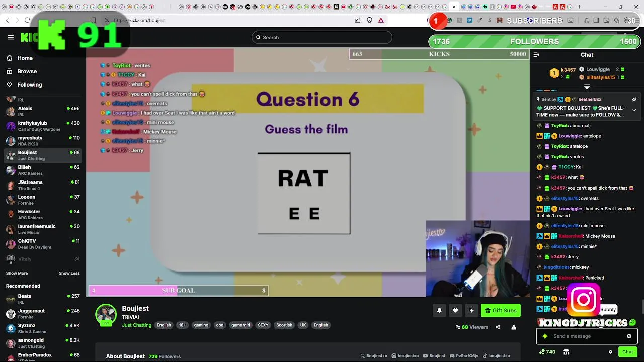Screen dimensions: 644x362
Task: Click the sparkle subscribe button
Action: (x=471, y=310)
